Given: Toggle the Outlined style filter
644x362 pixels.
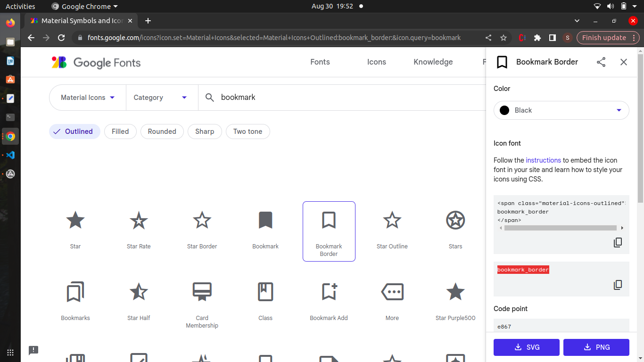Looking at the screenshot, I should pos(74,132).
